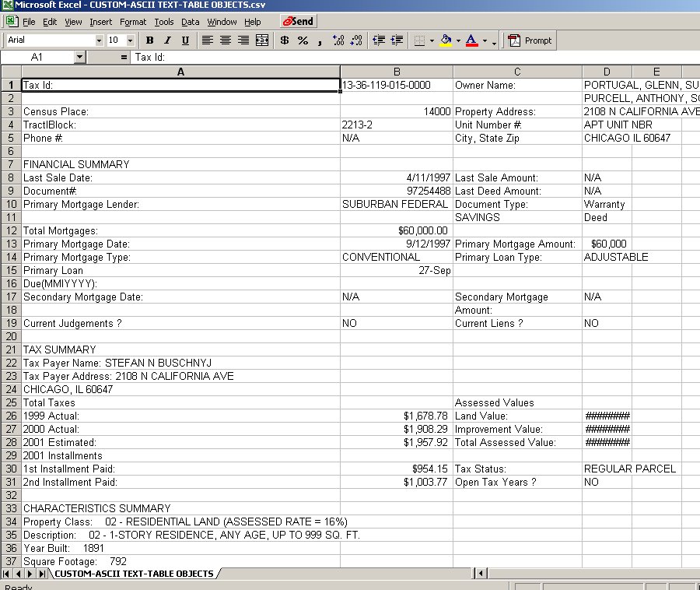The height and width of the screenshot is (590, 700).
Task: Click the formula equals sign button
Action: (x=124, y=57)
